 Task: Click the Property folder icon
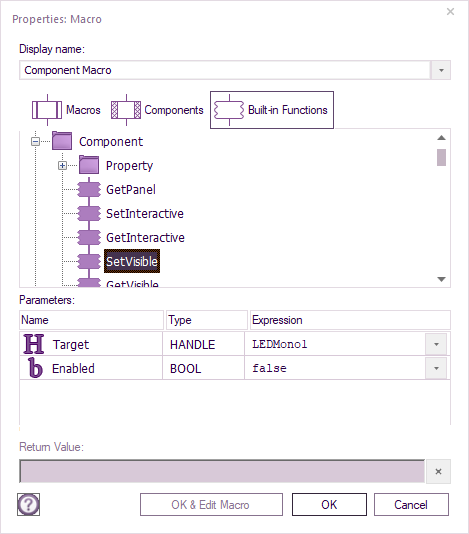click(x=89, y=165)
